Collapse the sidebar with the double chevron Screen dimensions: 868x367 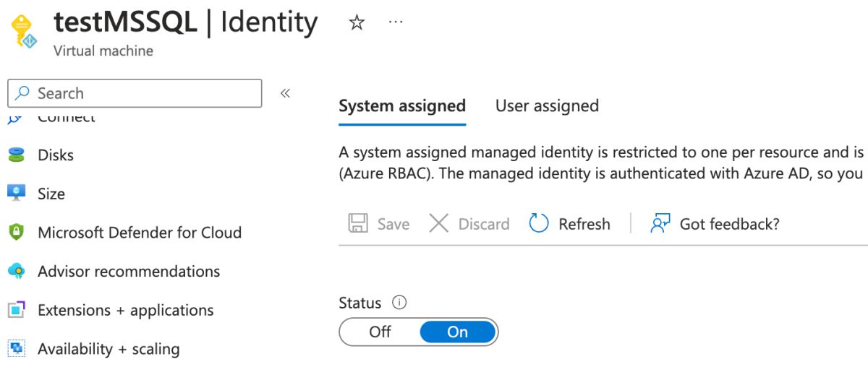(x=285, y=93)
